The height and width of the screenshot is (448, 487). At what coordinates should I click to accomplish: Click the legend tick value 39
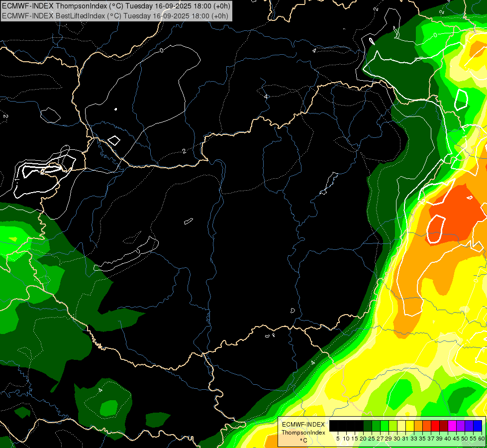pyautogui.click(x=439, y=439)
